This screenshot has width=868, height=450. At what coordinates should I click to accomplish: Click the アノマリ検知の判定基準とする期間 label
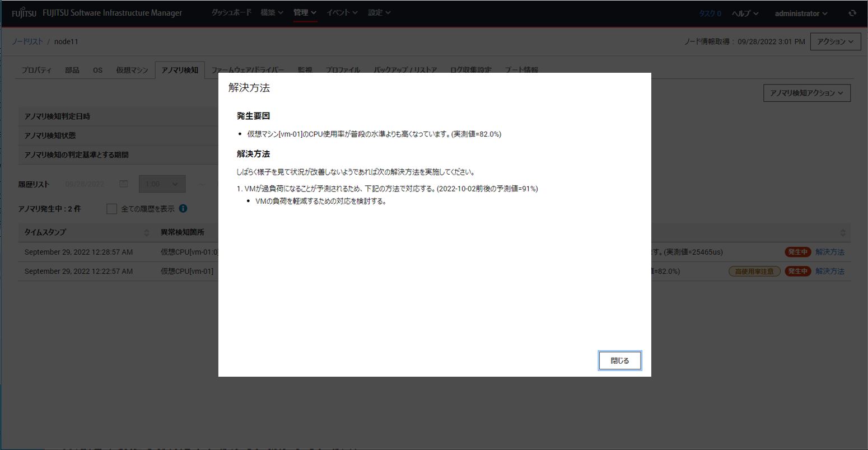tap(76, 154)
